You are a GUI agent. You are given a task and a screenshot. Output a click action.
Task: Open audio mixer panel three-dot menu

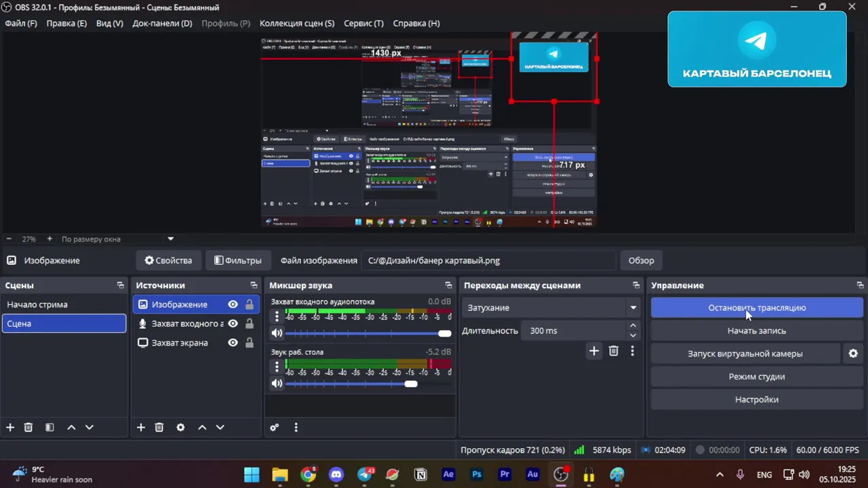[296, 428]
